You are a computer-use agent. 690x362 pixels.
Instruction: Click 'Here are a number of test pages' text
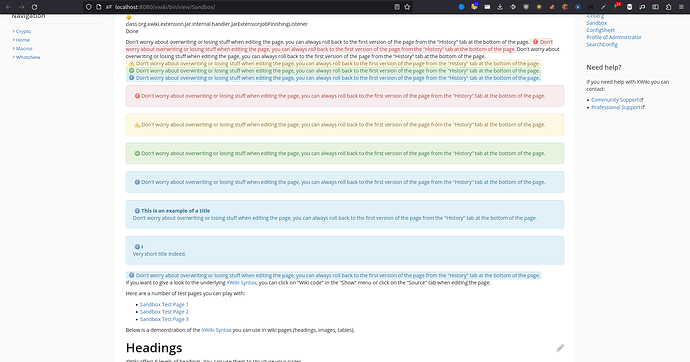[x=185, y=293]
